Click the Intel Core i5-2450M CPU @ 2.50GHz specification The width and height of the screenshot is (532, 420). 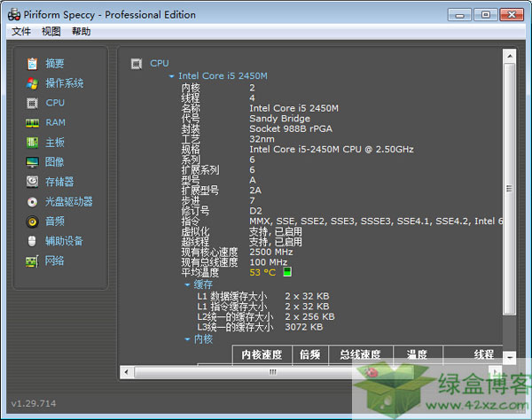click(x=332, y=149)
